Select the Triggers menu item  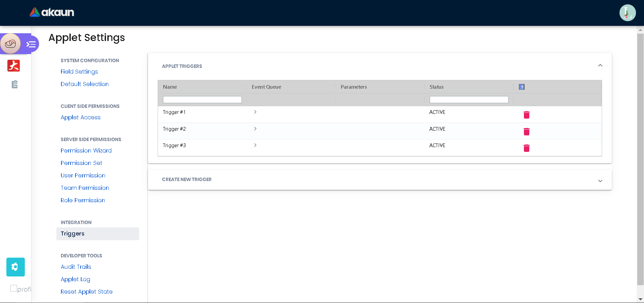(98, 234)
